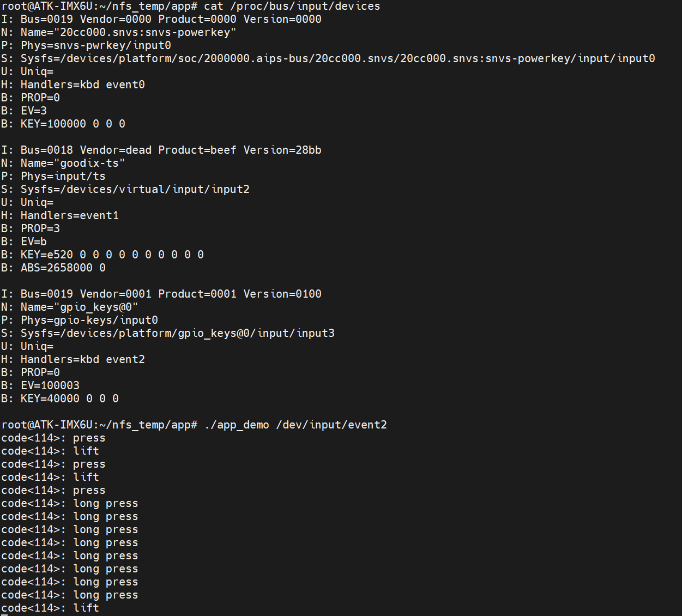Image resolution: width=682 pixels, height=616 pixels.
Task: Click the Phys=snvs-pwrkey/input0 line
Action: (95, 45)
